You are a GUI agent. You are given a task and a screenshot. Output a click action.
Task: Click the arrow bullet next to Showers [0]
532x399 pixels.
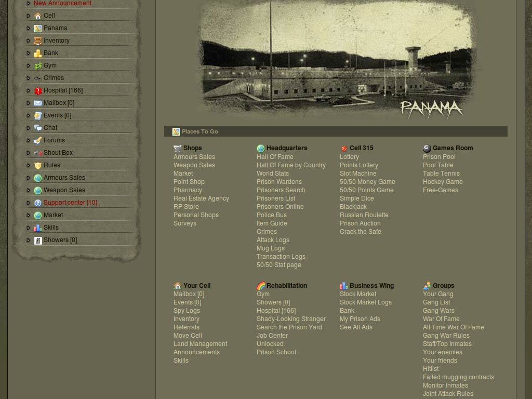point(28,240)
